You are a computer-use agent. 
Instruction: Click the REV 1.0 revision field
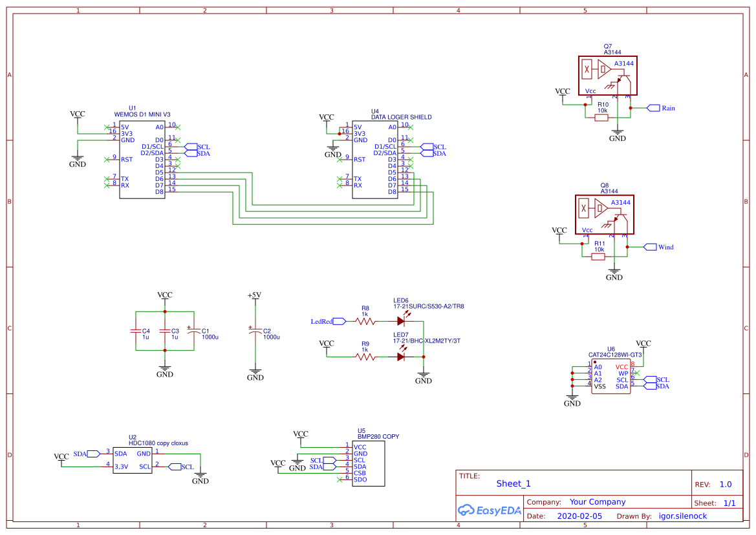click(726, 483)
